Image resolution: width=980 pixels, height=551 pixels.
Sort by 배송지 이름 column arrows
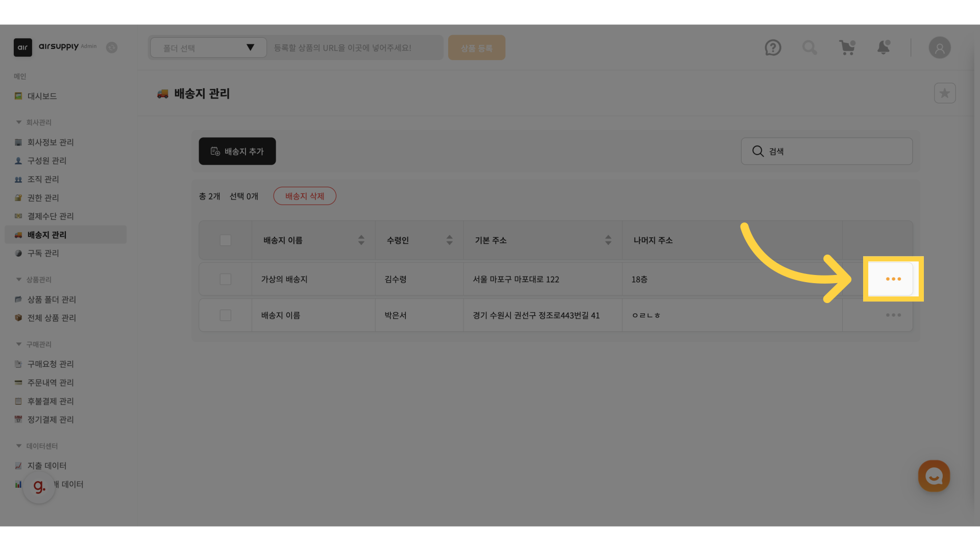(361, 240)
